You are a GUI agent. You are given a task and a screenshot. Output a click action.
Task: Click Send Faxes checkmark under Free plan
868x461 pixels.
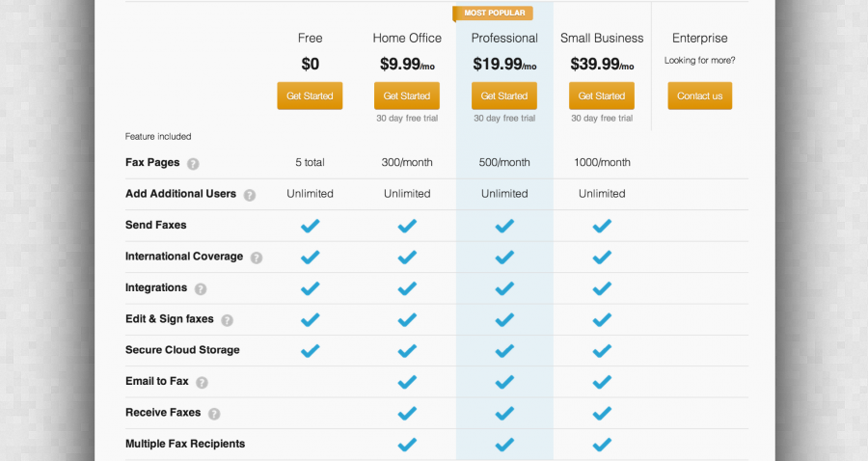[x=310, y=226]
